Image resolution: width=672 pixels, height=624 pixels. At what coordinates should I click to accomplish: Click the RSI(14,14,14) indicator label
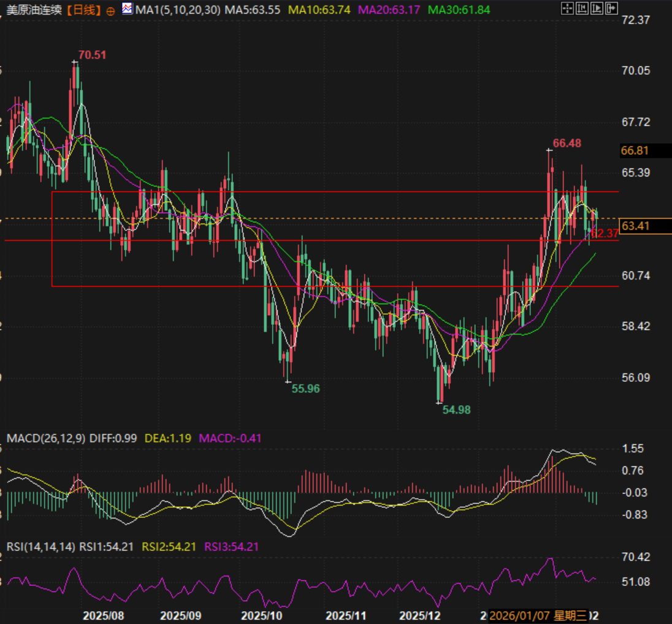pos(40,547)
